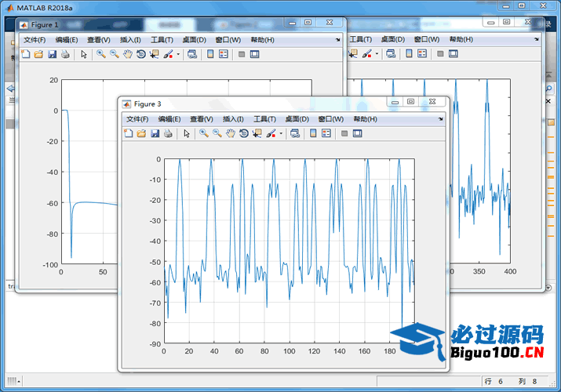
Task: Print Figure 3 using printer icon
Action: 168,133
